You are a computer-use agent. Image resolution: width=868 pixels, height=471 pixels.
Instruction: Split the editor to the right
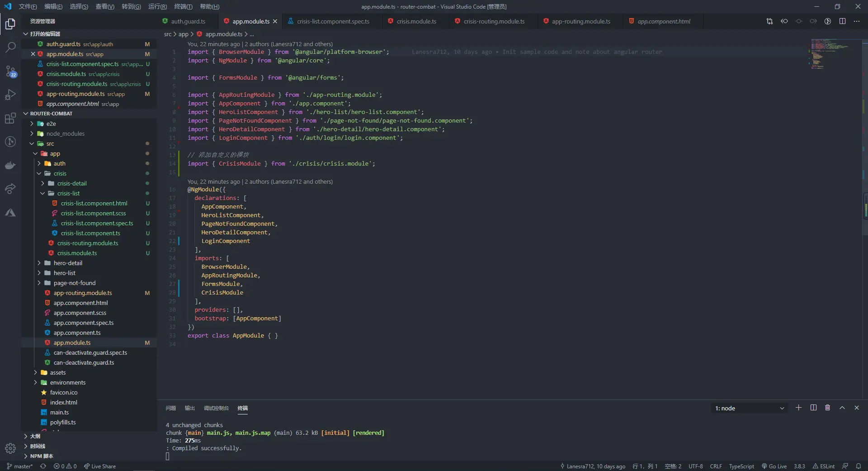point(842,21)
